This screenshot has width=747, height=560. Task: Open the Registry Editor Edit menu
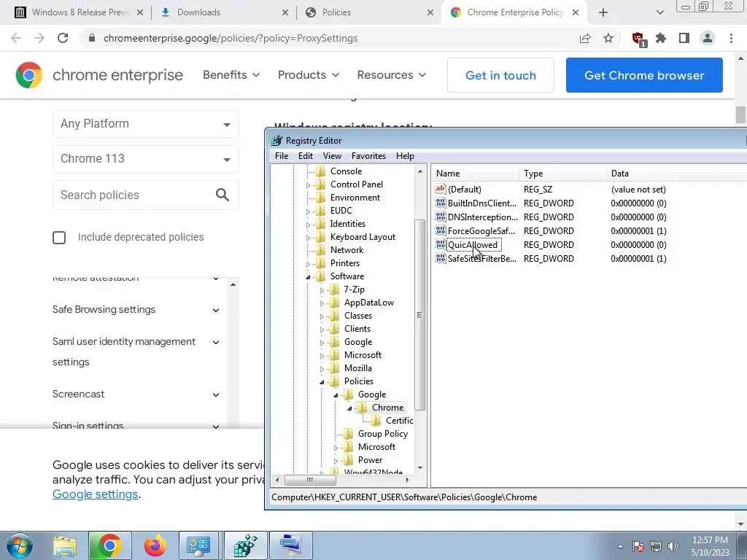tap(306, 156)
